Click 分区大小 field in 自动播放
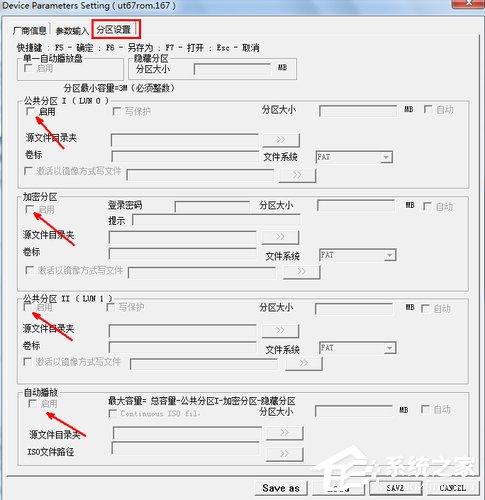 click(354, 411)
